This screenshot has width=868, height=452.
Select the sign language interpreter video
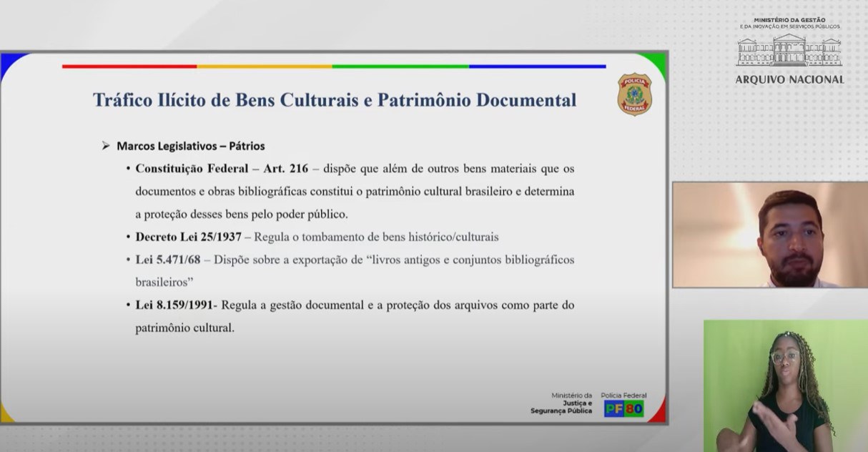[785, 385]
